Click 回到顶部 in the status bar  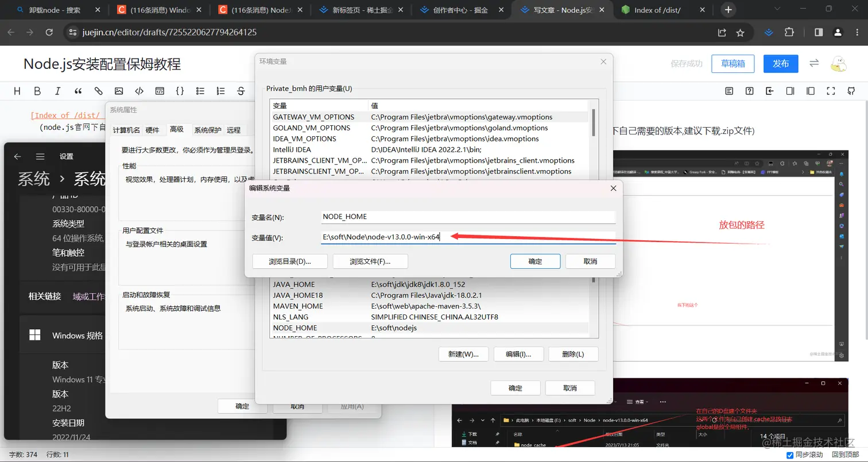tap(845, 455)
